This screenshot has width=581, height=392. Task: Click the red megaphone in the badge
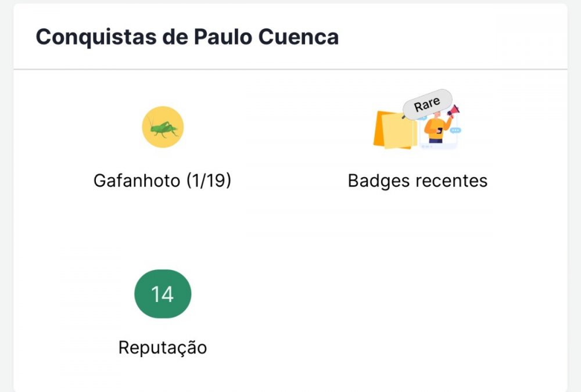[454, 110]
